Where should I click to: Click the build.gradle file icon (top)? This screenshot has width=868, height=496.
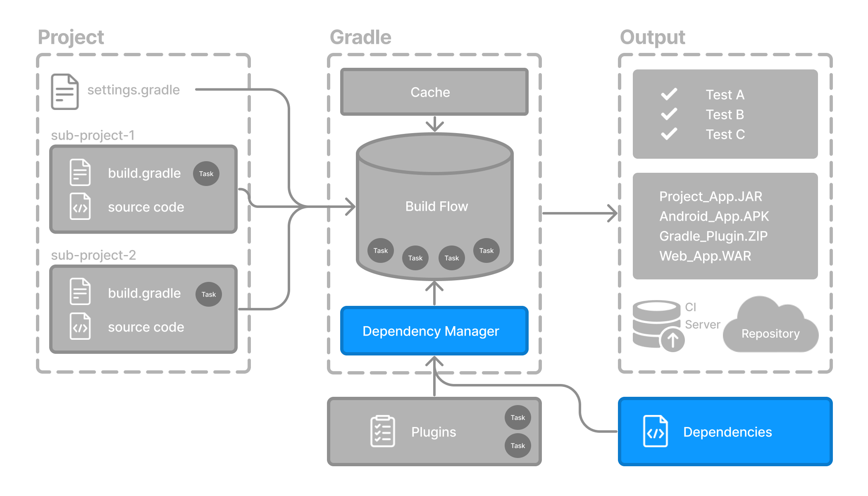pyautogui.click(x=81, y=173)
